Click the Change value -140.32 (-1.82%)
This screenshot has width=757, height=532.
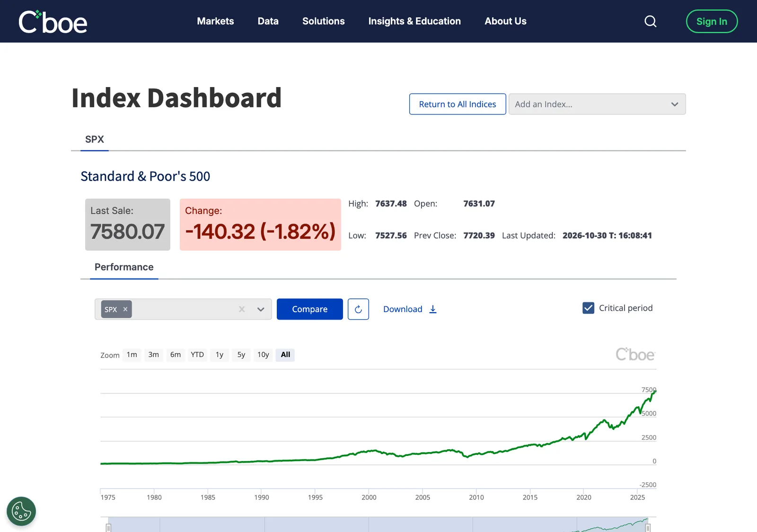coord(260,232)
